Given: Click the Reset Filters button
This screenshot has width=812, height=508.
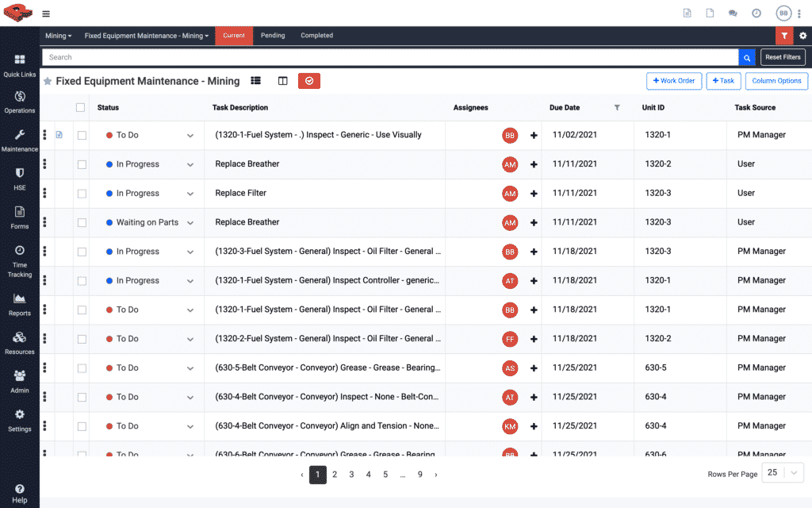Looking at the screenshot, I should point(783,57).
